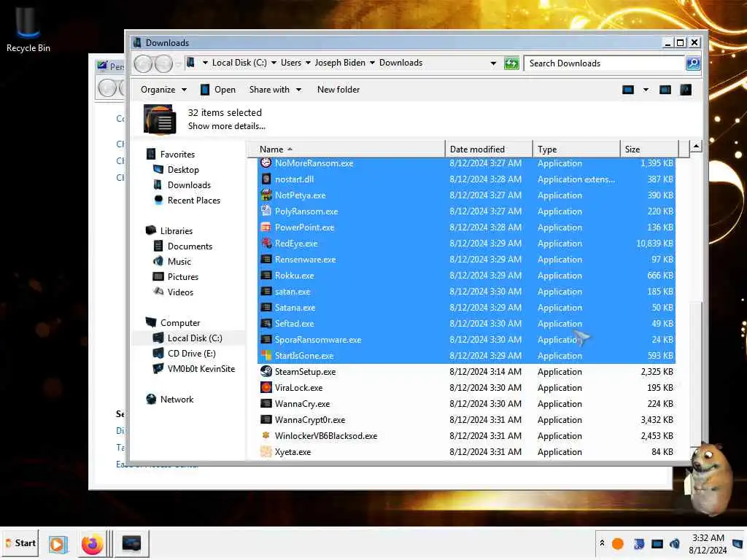The height and width of the screenshot is (560, 747).
Task: Show the preview pane using toolbar icon
Action: tap(665, 90)
